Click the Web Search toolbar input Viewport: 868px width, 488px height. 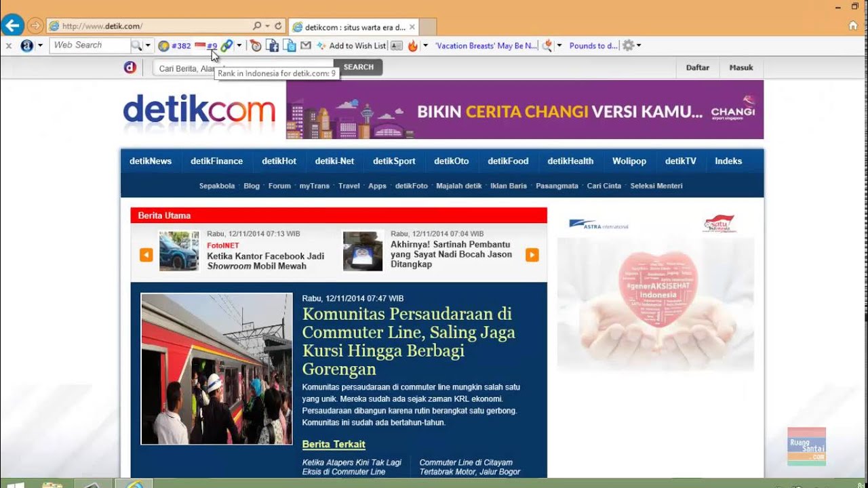pyautogui.click(x=90, y=45)
